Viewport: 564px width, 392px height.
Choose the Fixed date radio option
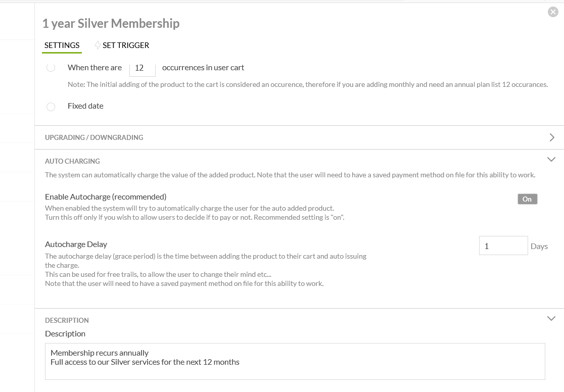click(51, 107)
